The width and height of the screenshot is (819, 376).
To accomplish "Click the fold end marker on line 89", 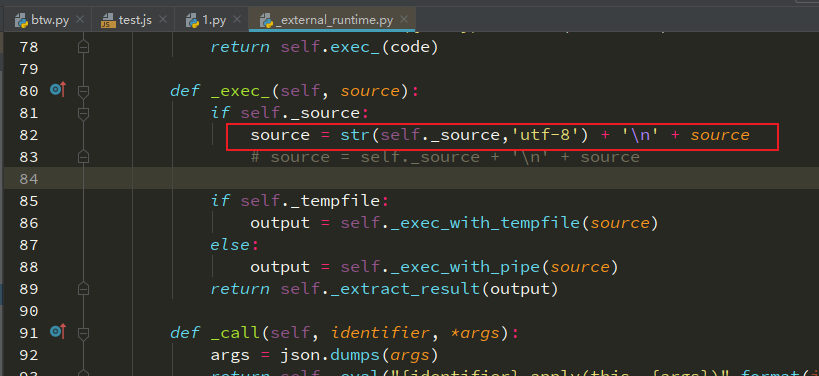I will point(83,288).
